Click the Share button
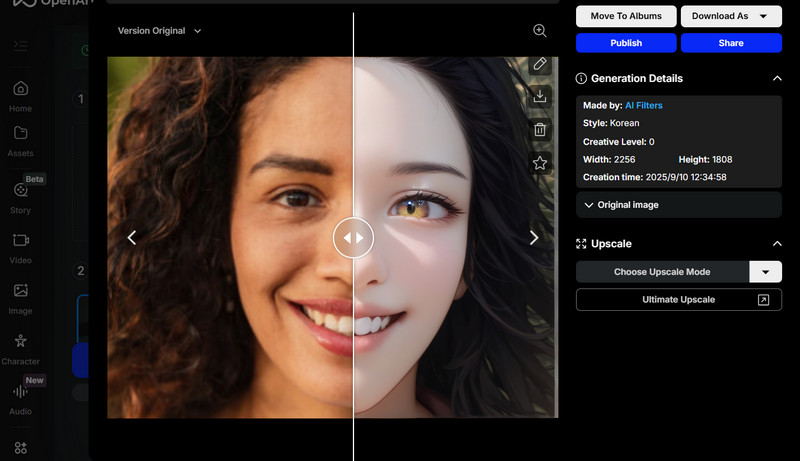The width and height of the screenshot is (800, 461). click(x=731, y=43)
